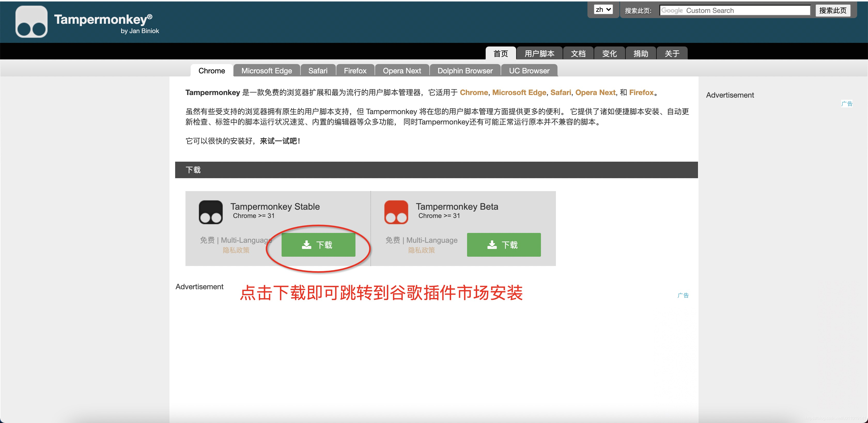Viewport: 868px width, 423px height.
Task: Open the Safari browser tab
Action: (x=318, y=71)
